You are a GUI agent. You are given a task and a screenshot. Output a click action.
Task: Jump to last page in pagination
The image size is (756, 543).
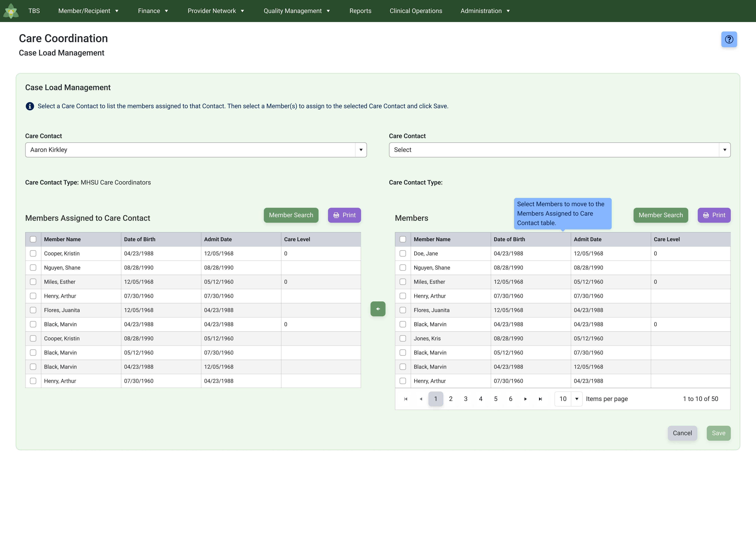point(540,399)
